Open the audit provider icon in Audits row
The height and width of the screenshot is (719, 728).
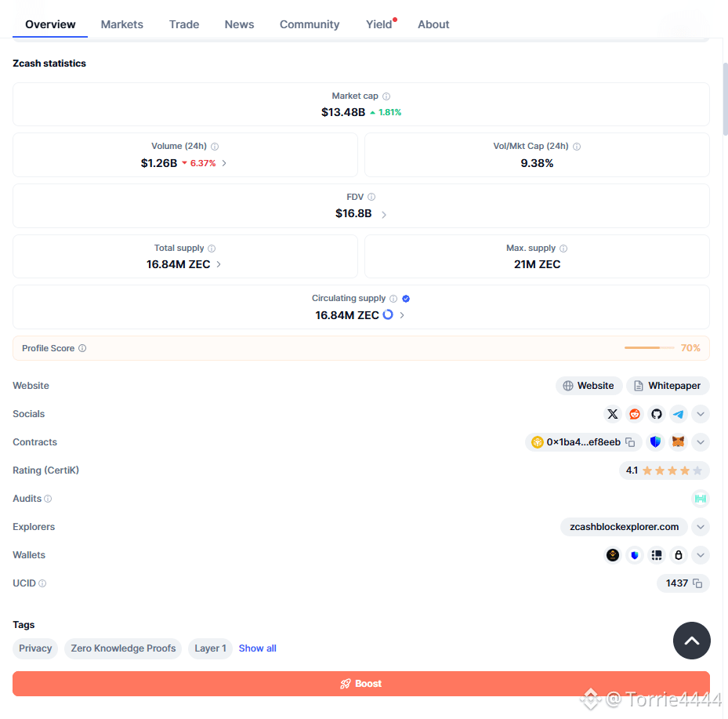point(700,499)
